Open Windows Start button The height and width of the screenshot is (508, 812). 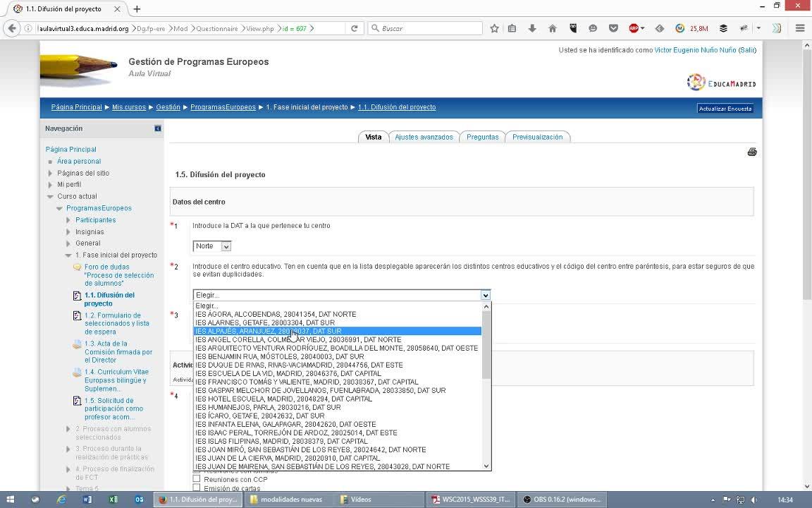click(11, 500)
